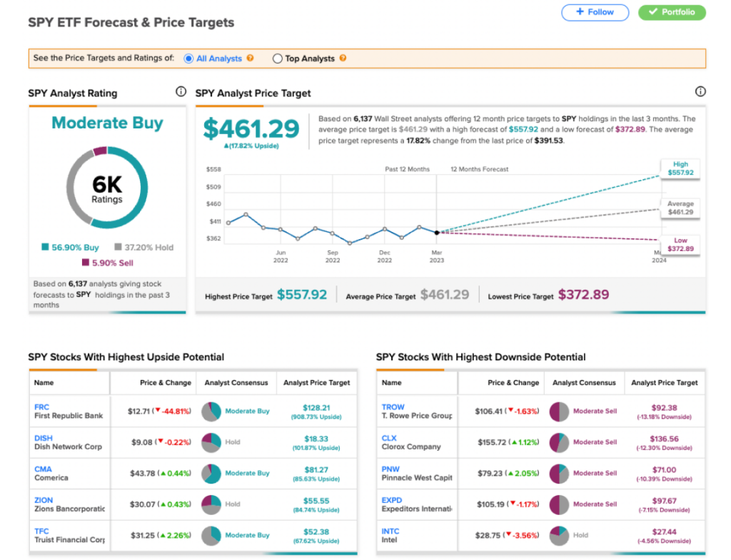Click the info icon beside SPY Analyst Rating
Viewport: 731px width, 560px height.
[181, 91]
